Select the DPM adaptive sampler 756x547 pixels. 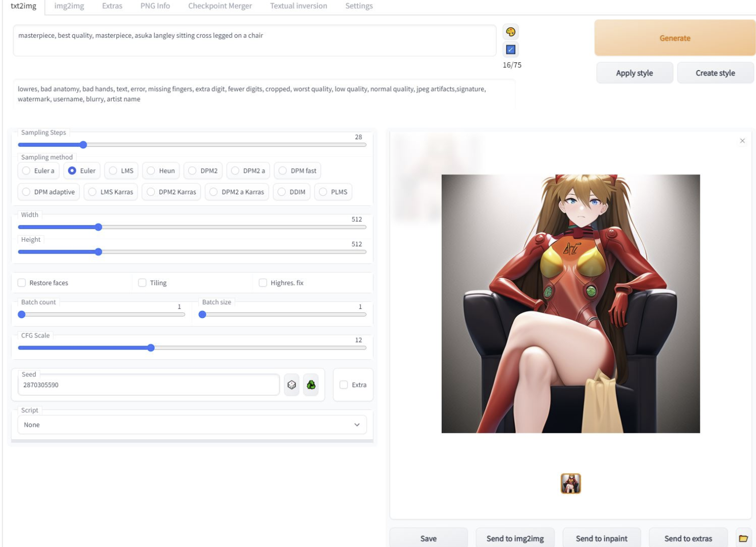click(49, 192)
